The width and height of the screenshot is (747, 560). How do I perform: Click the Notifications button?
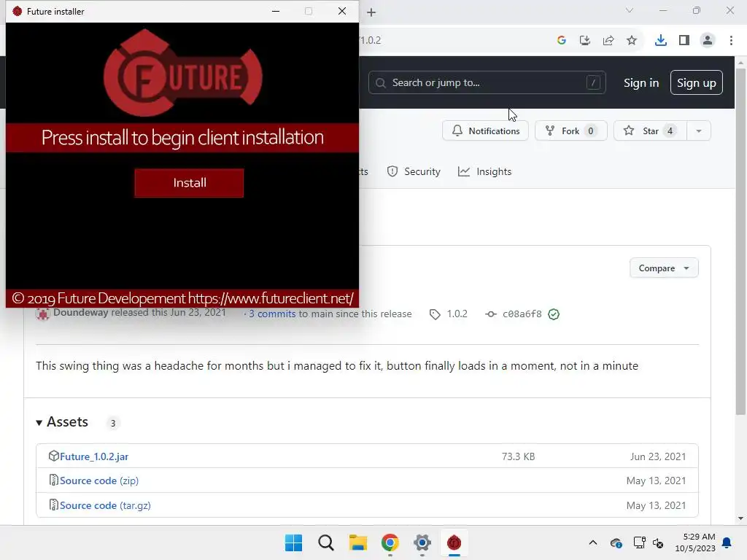coord(485,131)
